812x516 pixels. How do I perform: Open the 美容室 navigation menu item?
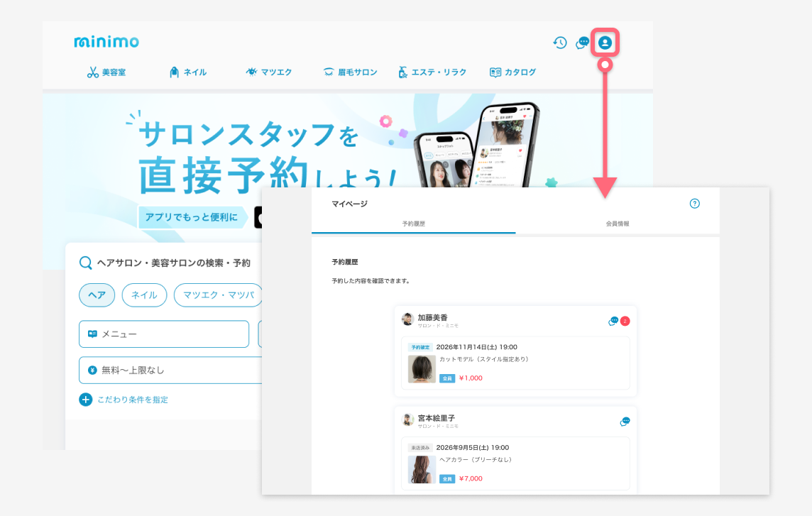[x=106, y=72]
